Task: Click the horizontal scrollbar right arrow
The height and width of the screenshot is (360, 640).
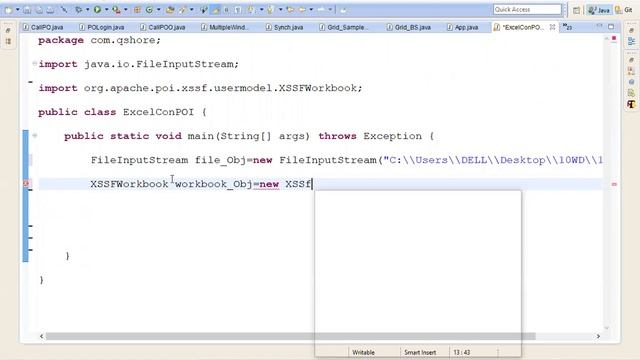Action: pyautogui.click(x=598, y=336)
